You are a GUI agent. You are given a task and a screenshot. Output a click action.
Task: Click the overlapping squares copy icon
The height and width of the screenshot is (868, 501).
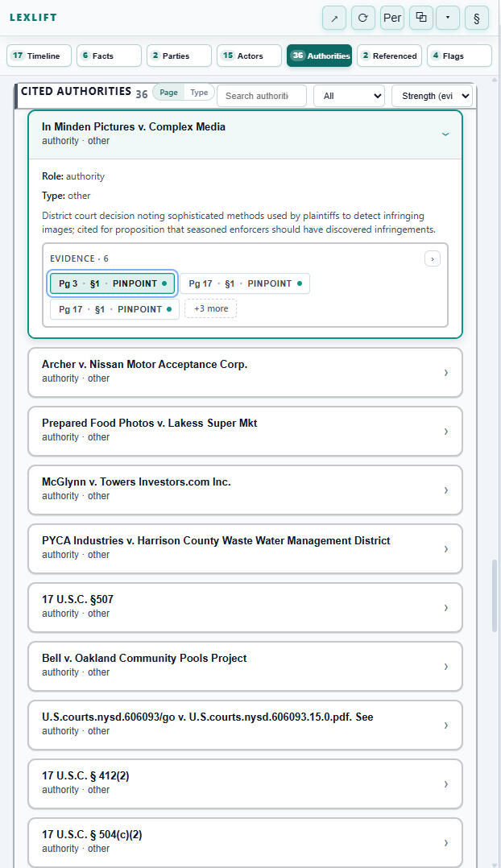(x=420, y=18)
